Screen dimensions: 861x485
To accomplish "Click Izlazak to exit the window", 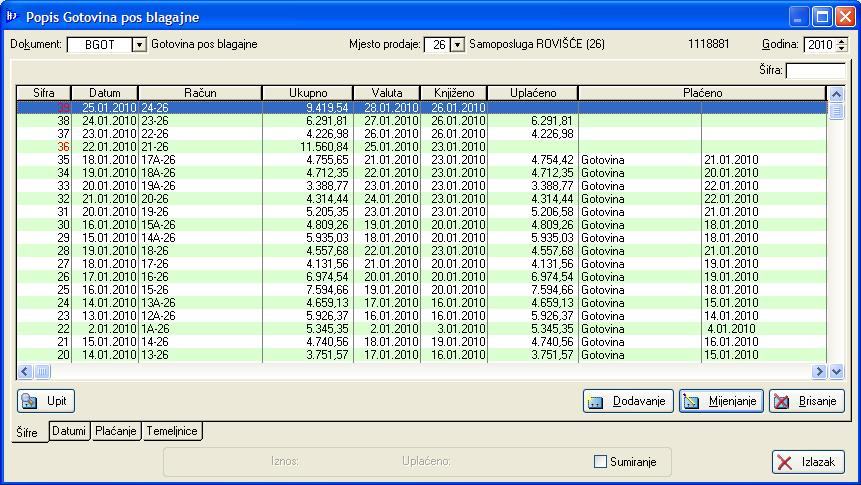I will (809, 462).
